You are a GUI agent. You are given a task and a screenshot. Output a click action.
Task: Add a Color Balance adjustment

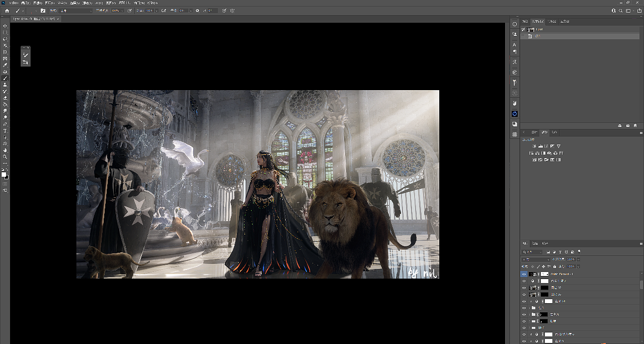tap(537, 153)
